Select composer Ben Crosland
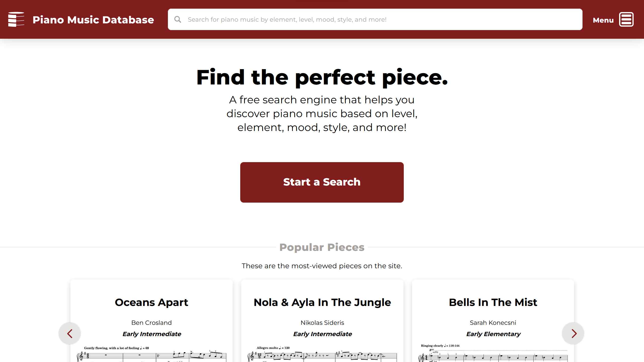The height and width of the screenshot is (362, 644). [x=151, y=323]
